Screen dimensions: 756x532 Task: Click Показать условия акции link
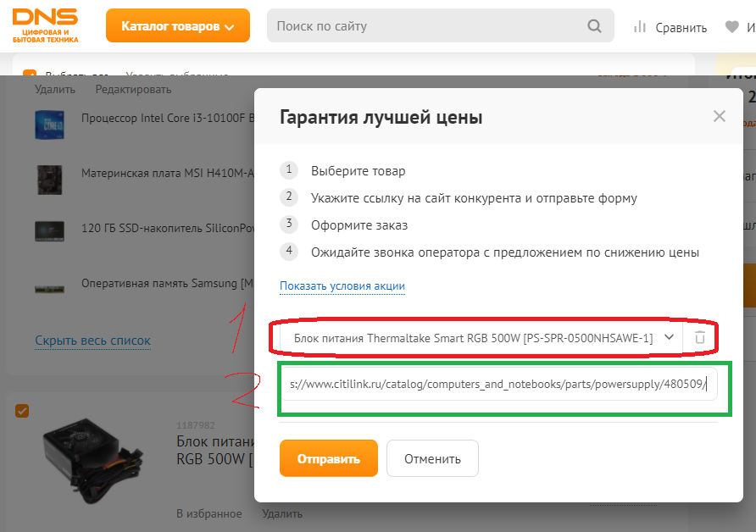coord(342,285)
